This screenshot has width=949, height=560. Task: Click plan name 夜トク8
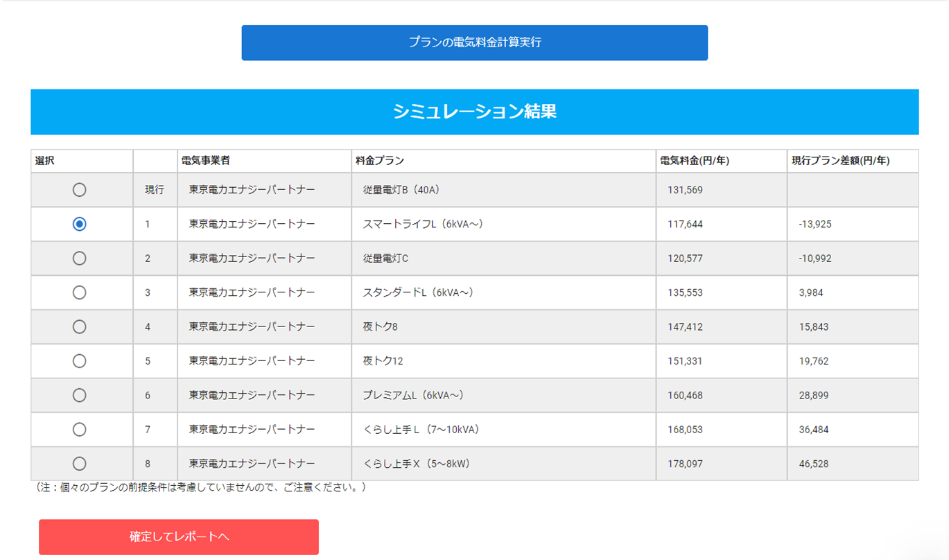tap(381, 326)
